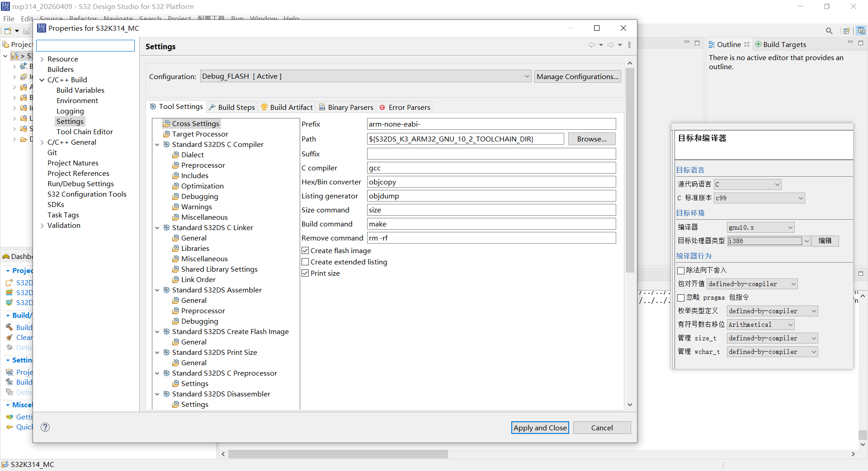This screenshot has height=471, width=868.
Task: Open Settings page view menu dots
Action: coord(629,45)
